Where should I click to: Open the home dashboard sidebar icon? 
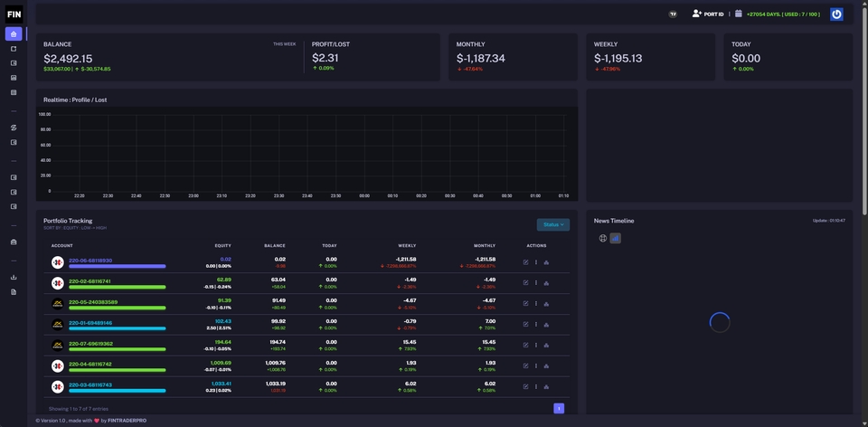pyautogui.click(x=14, y=33)
